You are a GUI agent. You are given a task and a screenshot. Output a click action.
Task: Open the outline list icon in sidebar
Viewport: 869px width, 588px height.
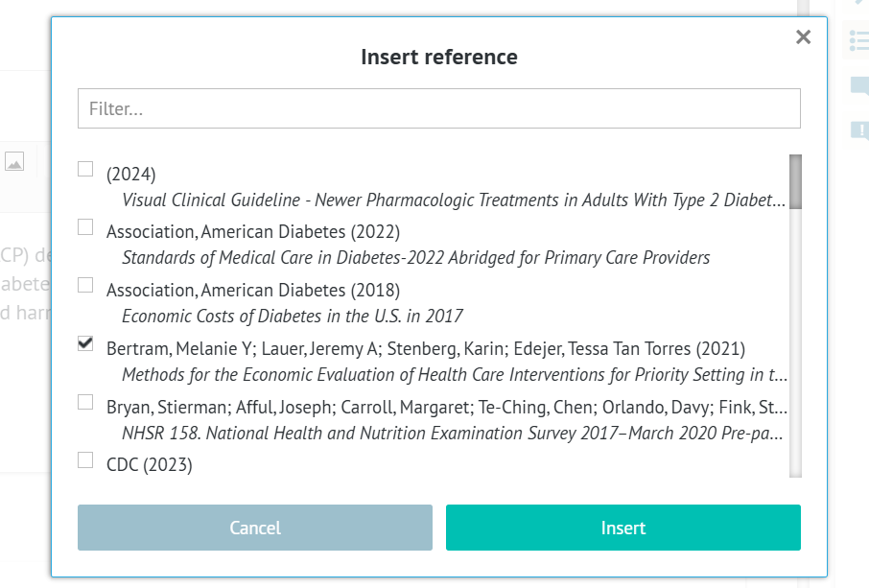point(858,40)
